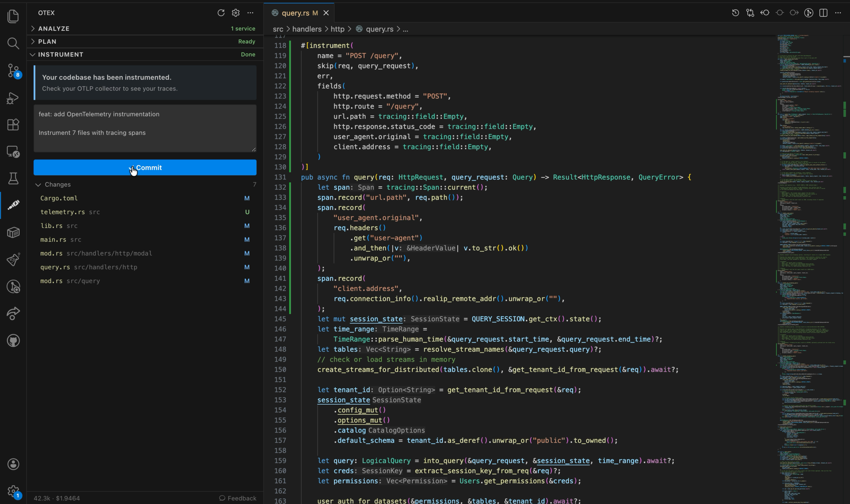Open main.rs src in Changes
Viewport: 850px width, 504px height.
point(145,239)
